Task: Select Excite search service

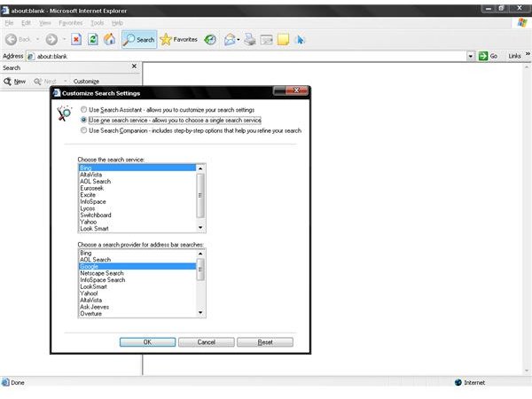Action: pyautogui.click(x=137, y=195)
